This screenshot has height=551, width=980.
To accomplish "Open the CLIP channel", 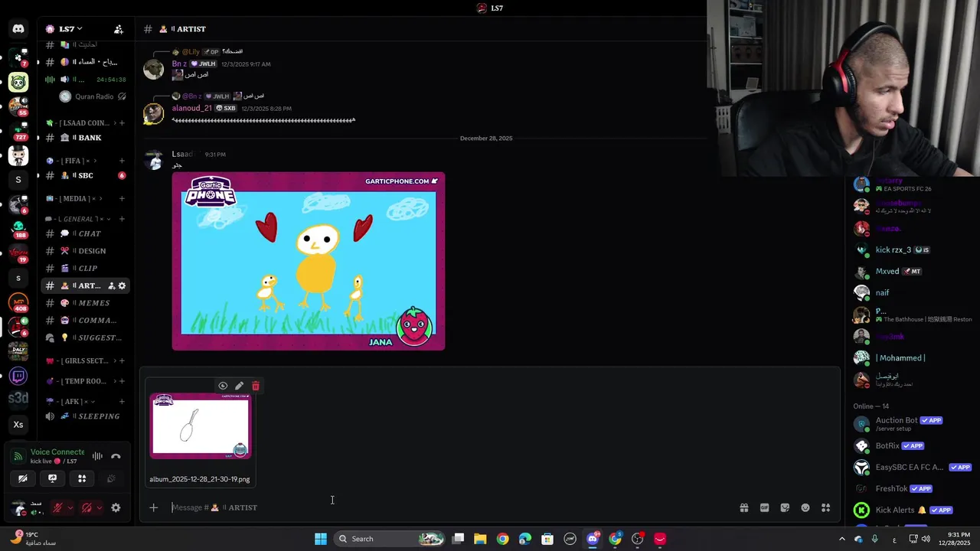I will 84,268.
